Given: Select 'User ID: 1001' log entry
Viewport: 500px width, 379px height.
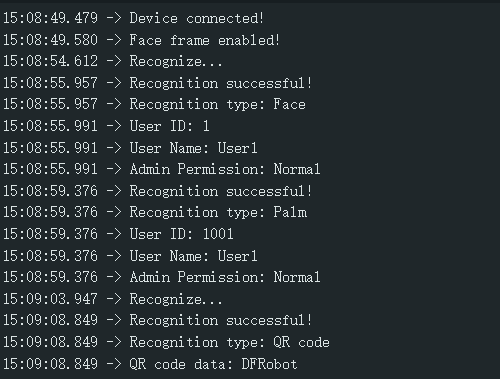Looking at the screenshot, I should [118, 234].
